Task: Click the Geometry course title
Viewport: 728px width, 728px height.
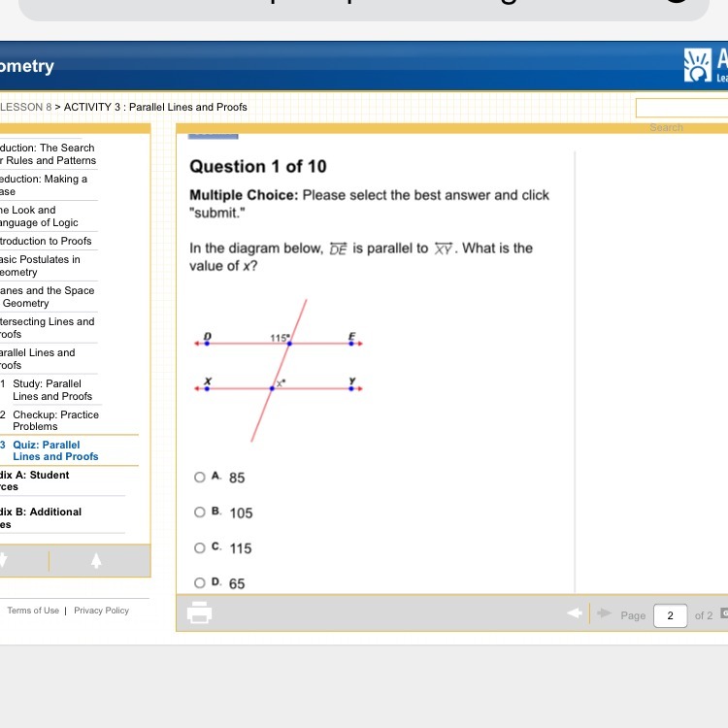Action: (27, 66)
